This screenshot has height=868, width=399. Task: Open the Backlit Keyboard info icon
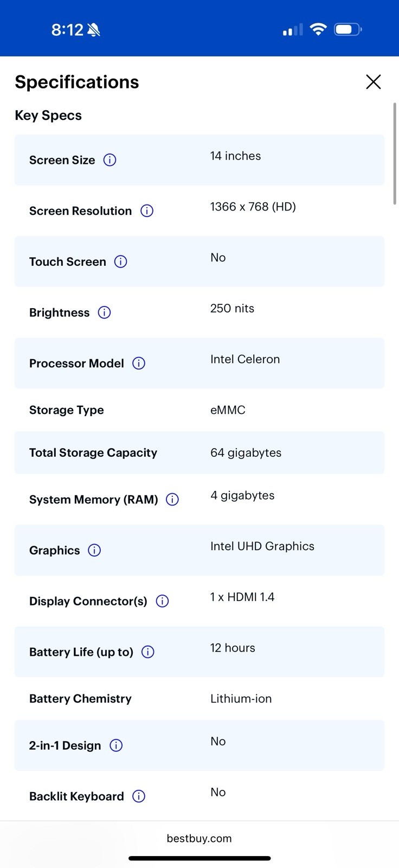coord(139,796)
